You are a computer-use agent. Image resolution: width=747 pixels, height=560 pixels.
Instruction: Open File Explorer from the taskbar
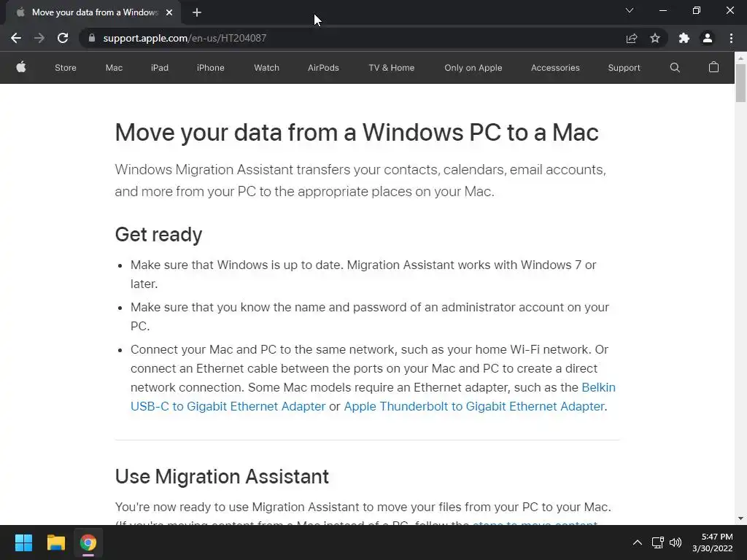[55, 542]
